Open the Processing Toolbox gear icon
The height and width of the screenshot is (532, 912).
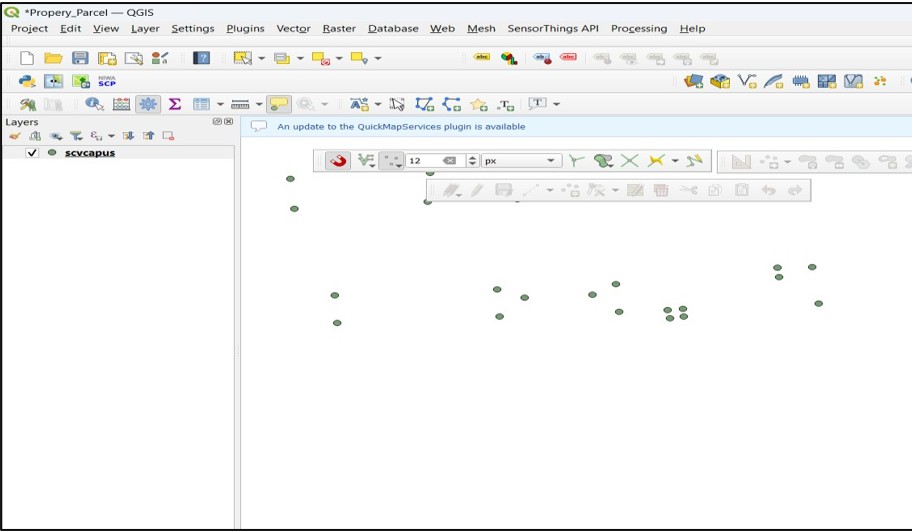(x=148, y=104)
